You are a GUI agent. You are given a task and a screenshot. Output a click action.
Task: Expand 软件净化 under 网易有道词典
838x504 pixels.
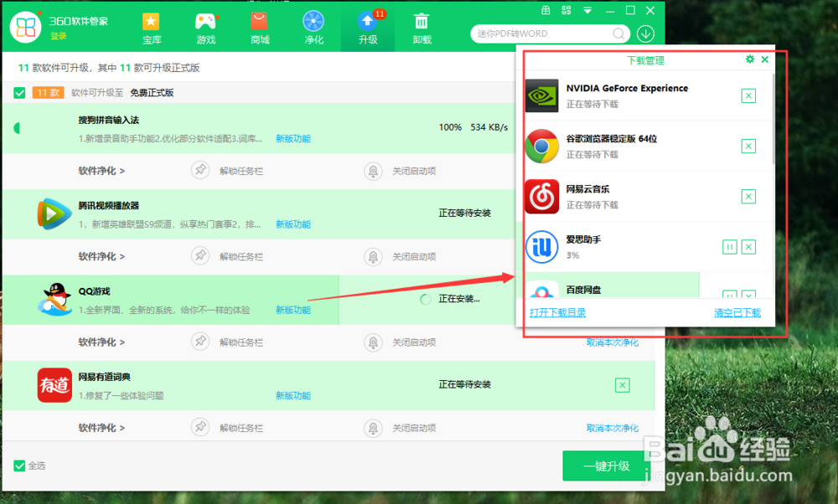[101, 428]
